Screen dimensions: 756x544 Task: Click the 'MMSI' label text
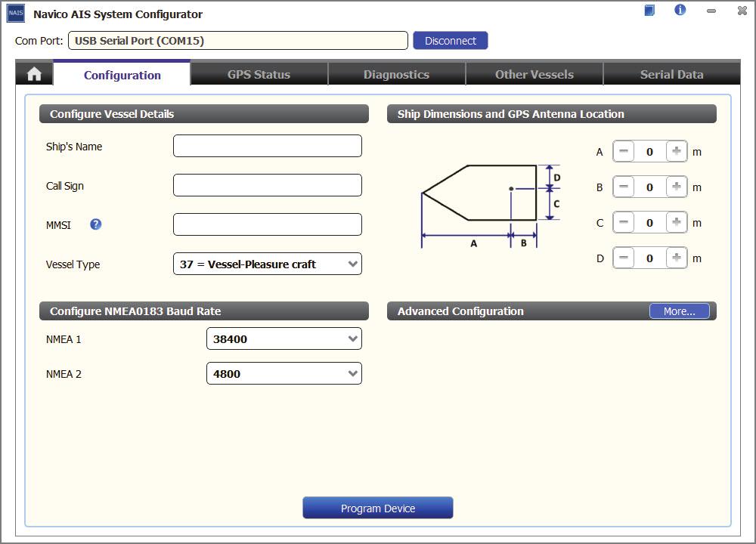tap(58, 225)
